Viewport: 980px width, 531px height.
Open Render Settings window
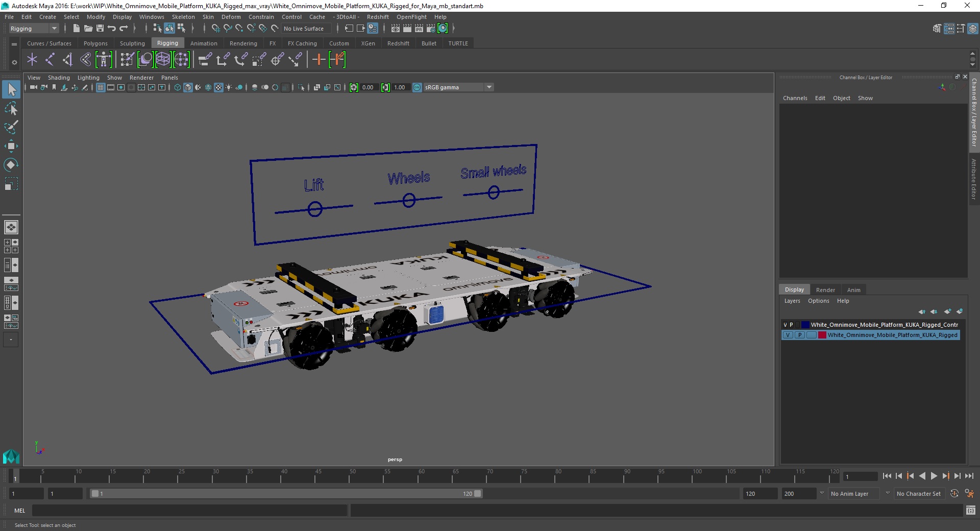431,29
